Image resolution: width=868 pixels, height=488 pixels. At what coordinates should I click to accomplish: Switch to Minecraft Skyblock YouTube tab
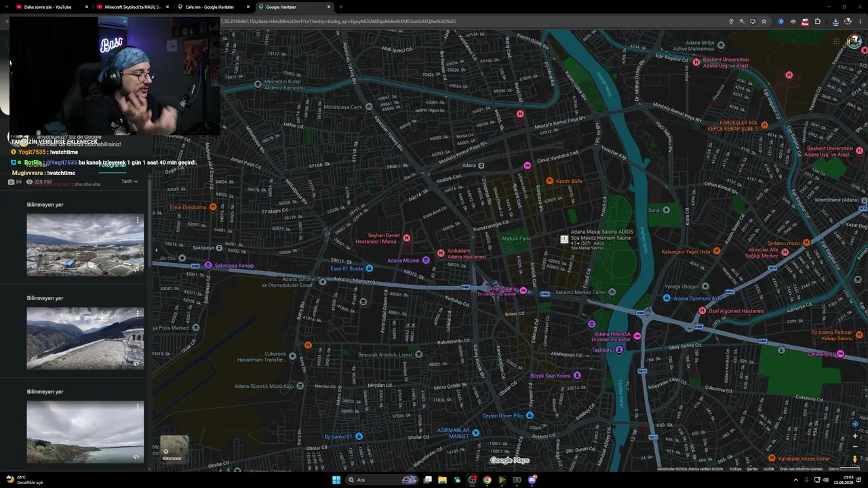pos(133,7)
